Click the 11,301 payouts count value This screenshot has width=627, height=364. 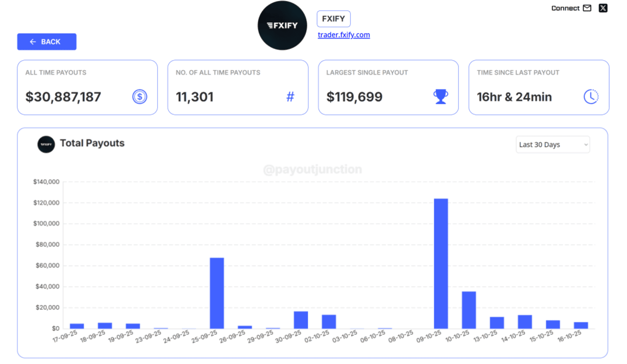click(195, 97)
